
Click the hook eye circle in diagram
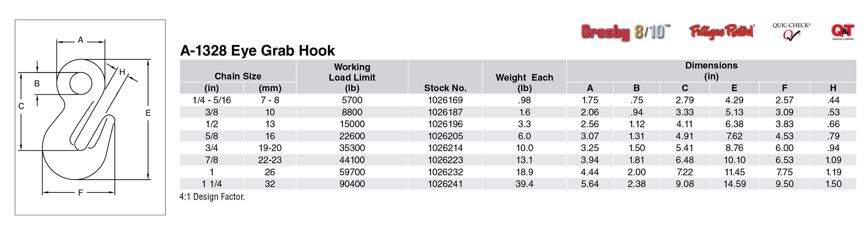coord(81,83)
